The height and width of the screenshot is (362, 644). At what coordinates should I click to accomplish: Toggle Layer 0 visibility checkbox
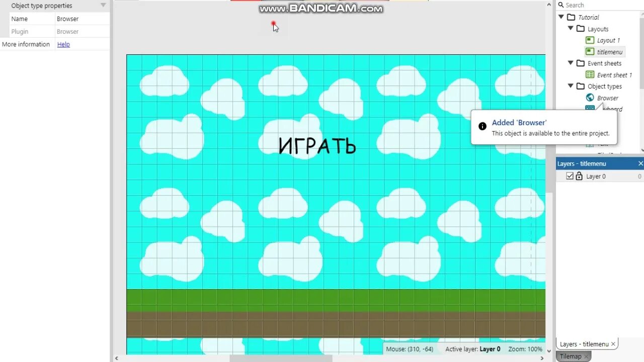click(570, 176)
